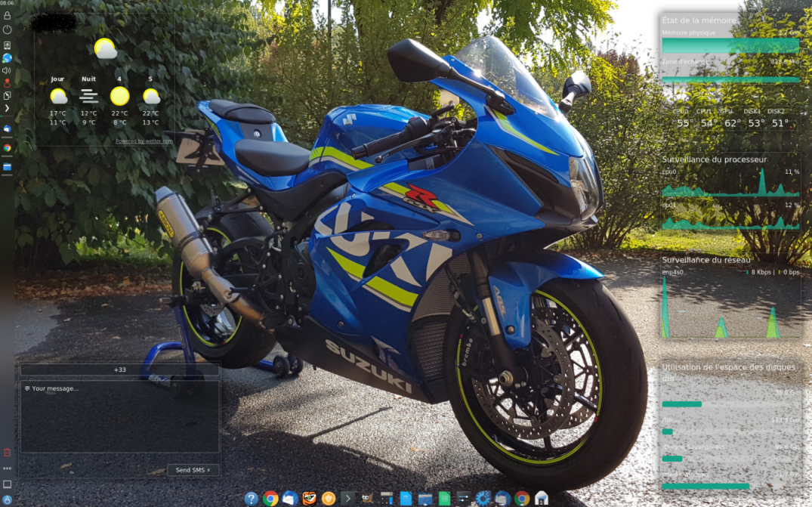This screenshot has width=812, height=507.
Task: Open the network globe icon in side panel
Action: click(8, 58)
